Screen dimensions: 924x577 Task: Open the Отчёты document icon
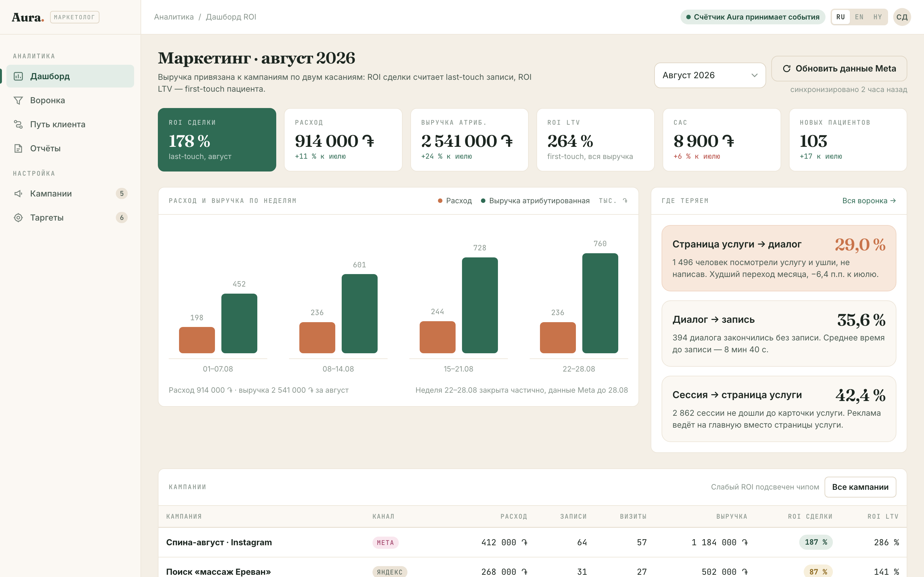tap(18, 148)
